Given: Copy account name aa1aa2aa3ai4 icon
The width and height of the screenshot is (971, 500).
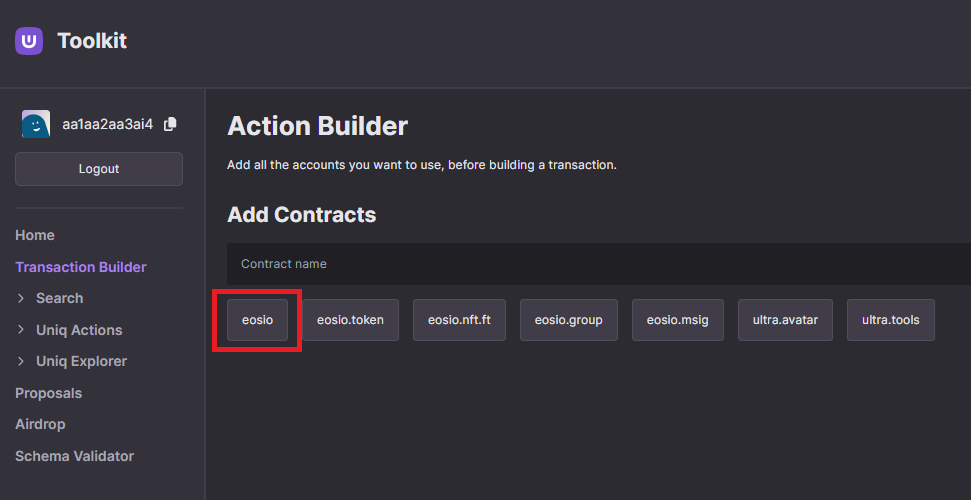Looking at the screenshot, I should (x=170, y=125).
